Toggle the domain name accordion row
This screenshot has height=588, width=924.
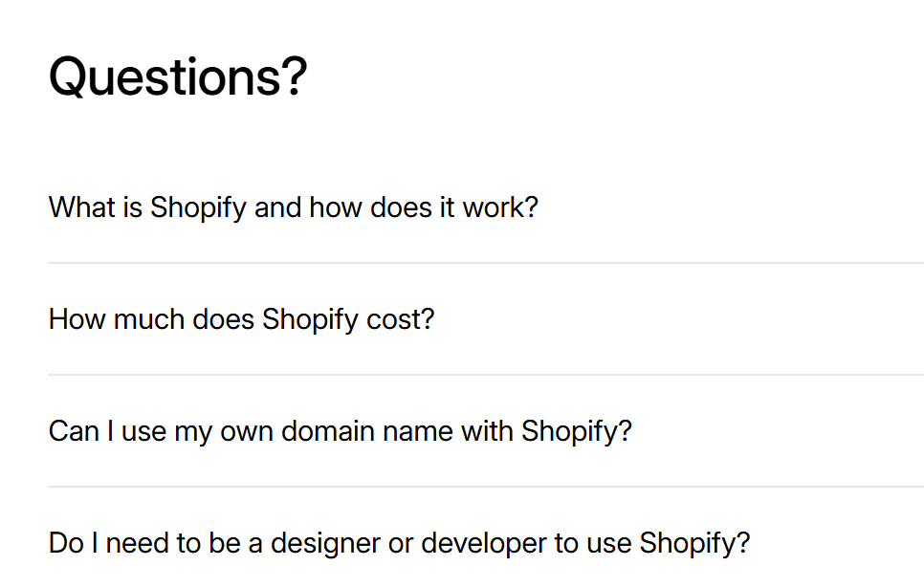pos(341,430)
